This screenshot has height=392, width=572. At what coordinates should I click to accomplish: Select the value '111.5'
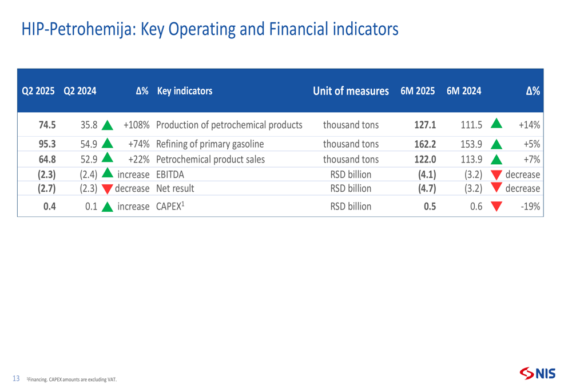pos(471,125)
